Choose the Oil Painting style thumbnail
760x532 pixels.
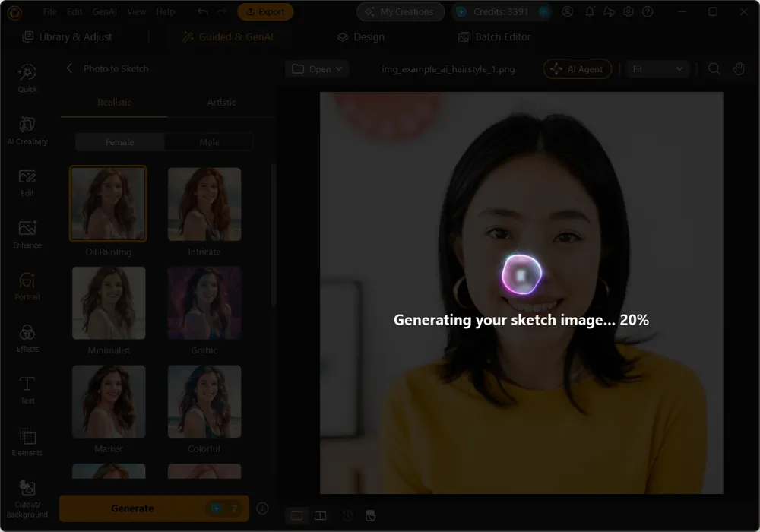point(108,204)
